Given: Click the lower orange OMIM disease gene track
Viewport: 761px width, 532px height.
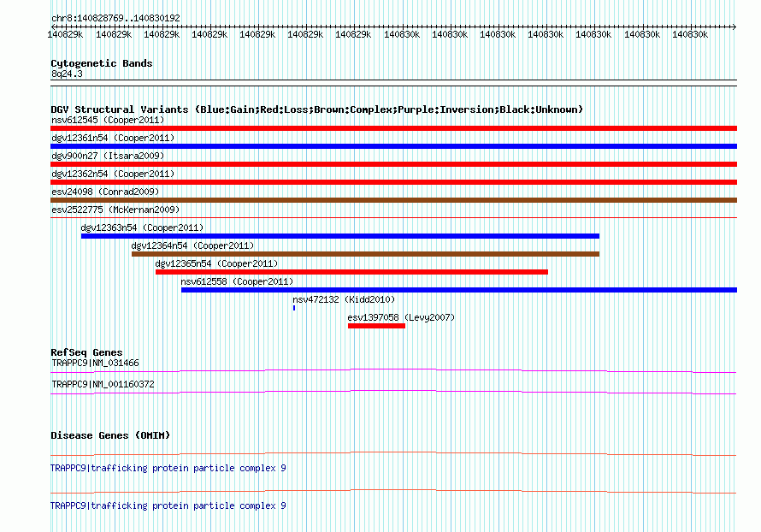Looking at the screenshot, I should 393,492.
